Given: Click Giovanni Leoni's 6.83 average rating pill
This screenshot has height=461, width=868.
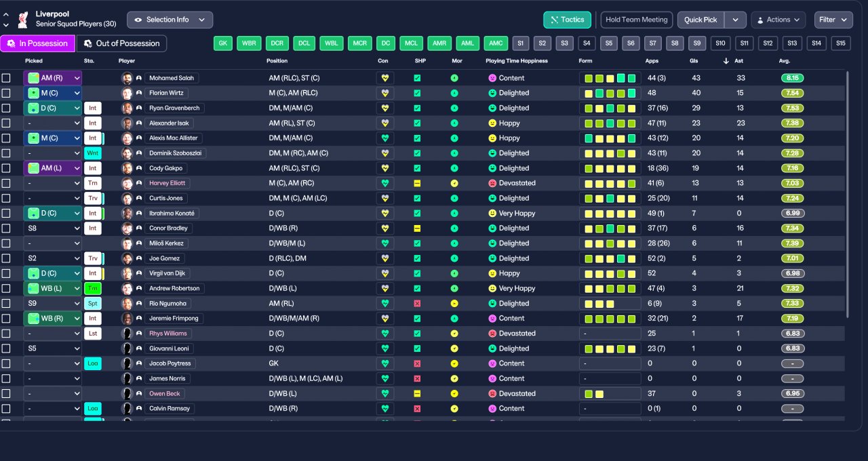Looking at the screenshot, I should (x=792, y=348).
